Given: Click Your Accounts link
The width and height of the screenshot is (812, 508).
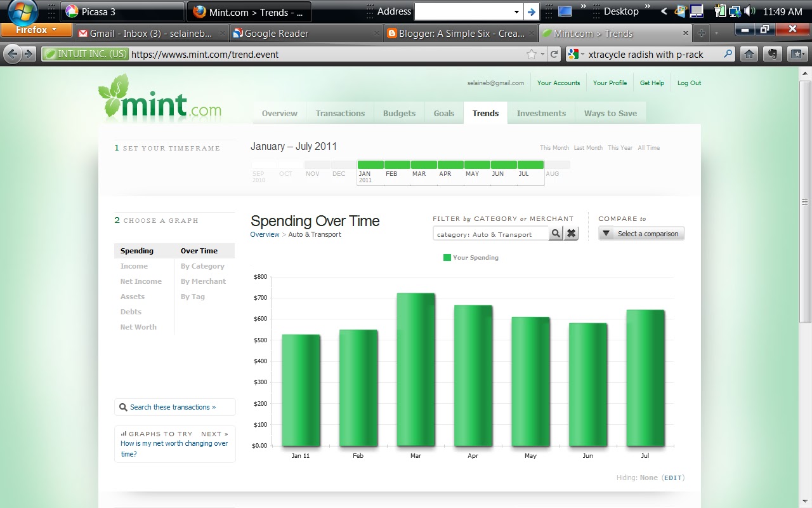Looking at the screenshot, I should click(558, 83).
